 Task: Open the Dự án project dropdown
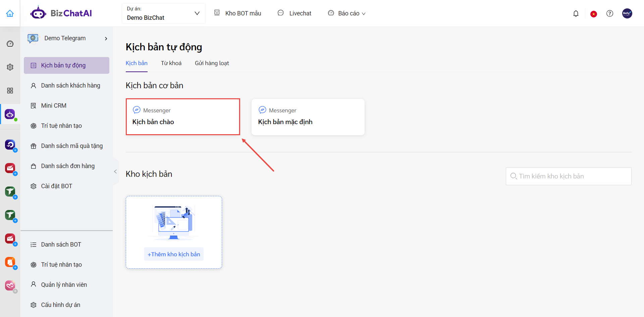tap(164, 13)
